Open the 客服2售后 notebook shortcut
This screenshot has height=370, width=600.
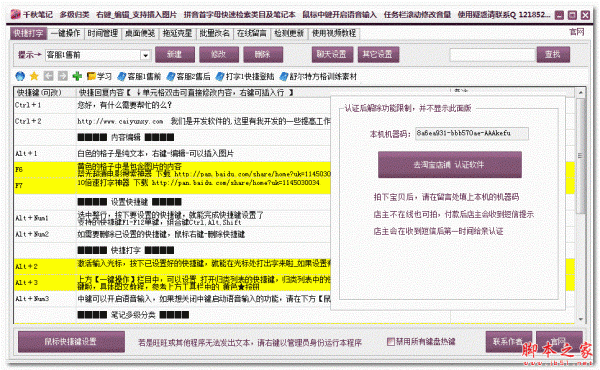click(188, 77)
